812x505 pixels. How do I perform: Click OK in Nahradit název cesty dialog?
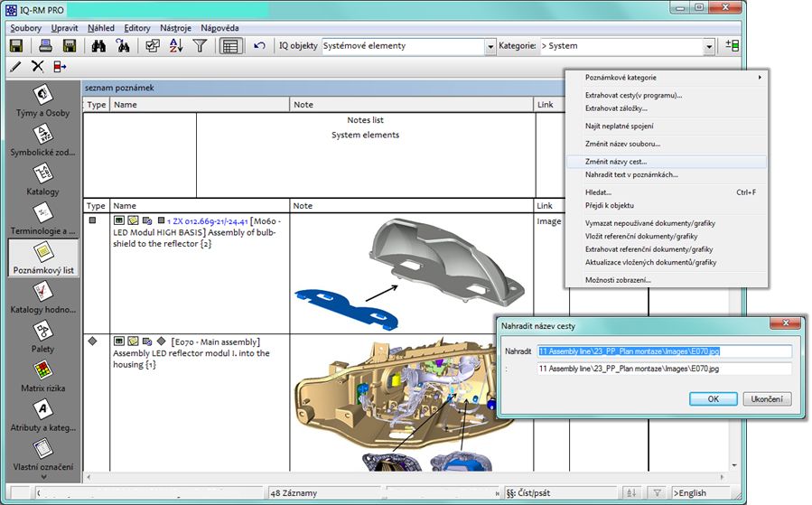[713, 398]
